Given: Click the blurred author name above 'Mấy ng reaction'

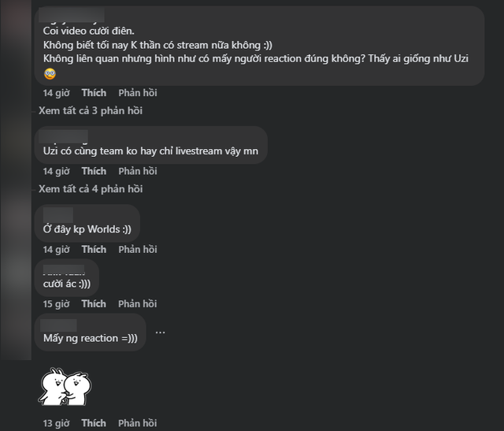Looking at the screenshot, I should pyautogui.click(x=60, y=324).
